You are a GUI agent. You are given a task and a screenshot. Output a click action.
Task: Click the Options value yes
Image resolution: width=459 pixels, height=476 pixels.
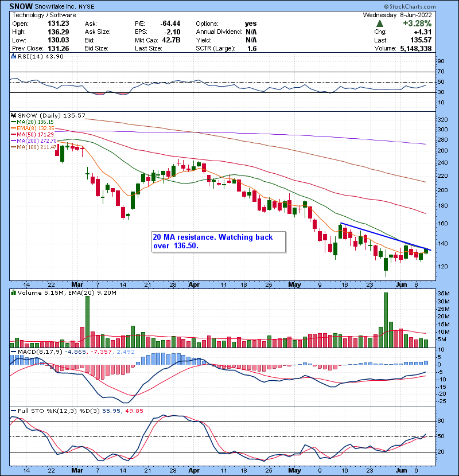click(251, 24)
